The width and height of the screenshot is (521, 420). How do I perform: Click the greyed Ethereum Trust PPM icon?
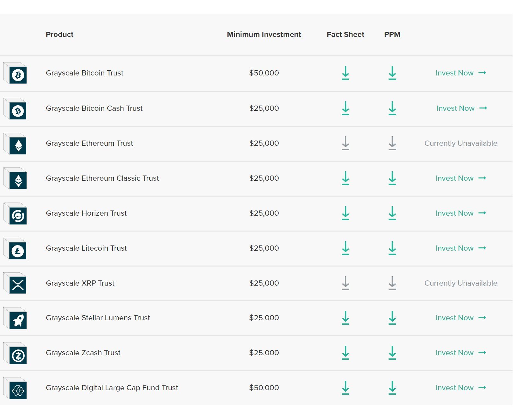pos(392,143)
